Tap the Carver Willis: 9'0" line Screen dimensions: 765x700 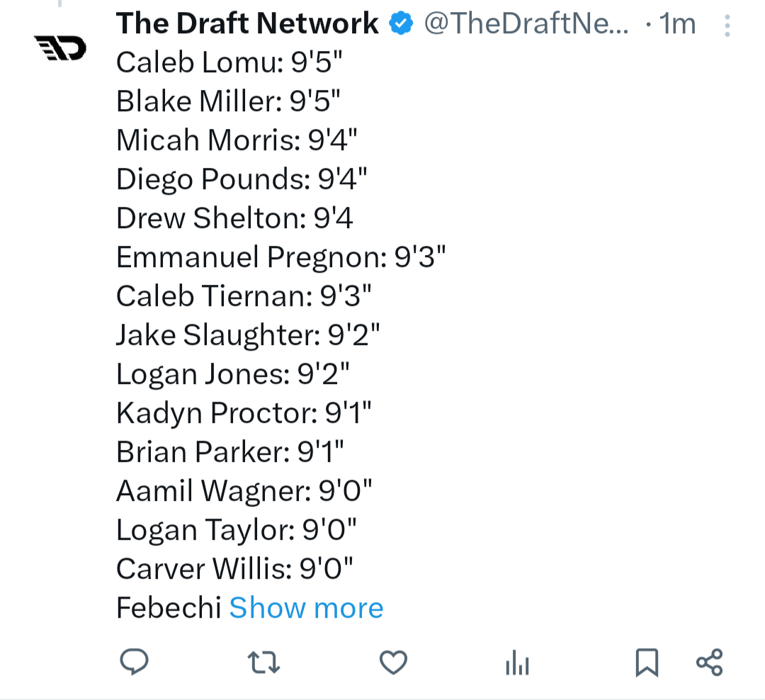(x=234, y=569)
